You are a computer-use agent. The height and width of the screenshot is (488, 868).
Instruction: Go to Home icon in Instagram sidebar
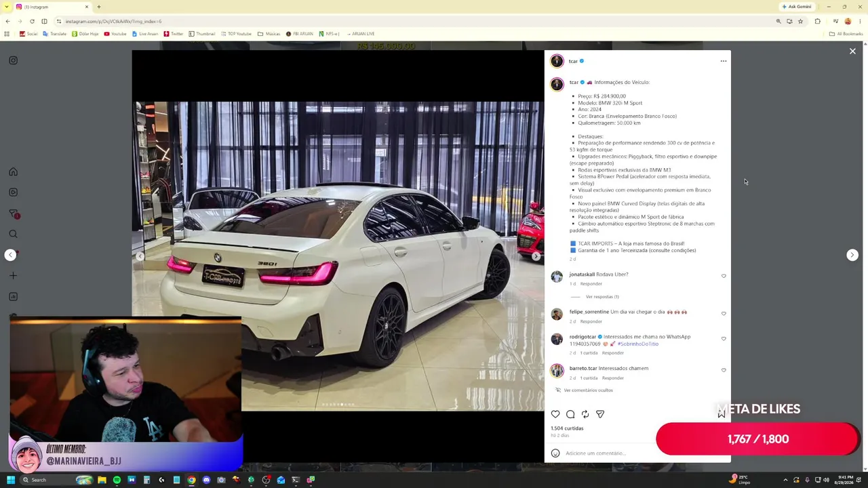click(13, 171)
